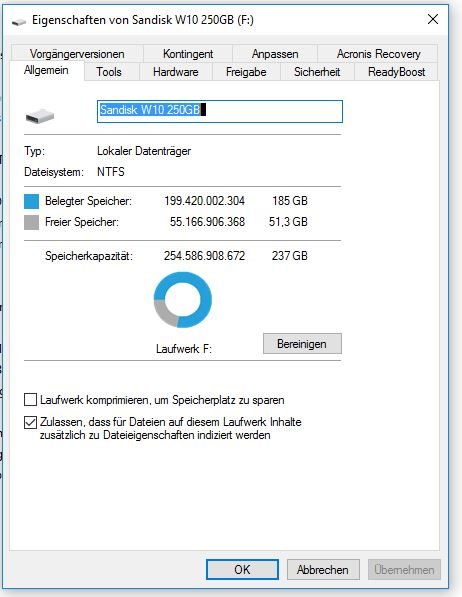462x597 pixels.
Task: Uncheck the file content indexing checkbox
Action: click(x=30, y=422)
